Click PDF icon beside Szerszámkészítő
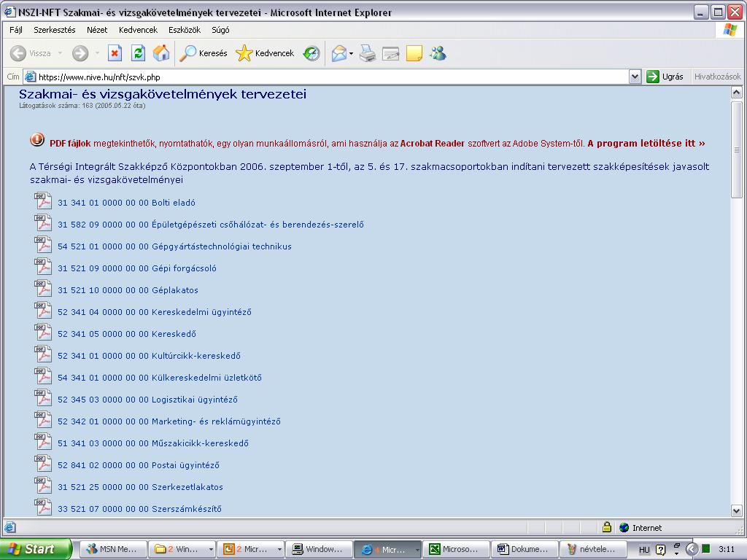Screen dimensions: 747x560 43,507
